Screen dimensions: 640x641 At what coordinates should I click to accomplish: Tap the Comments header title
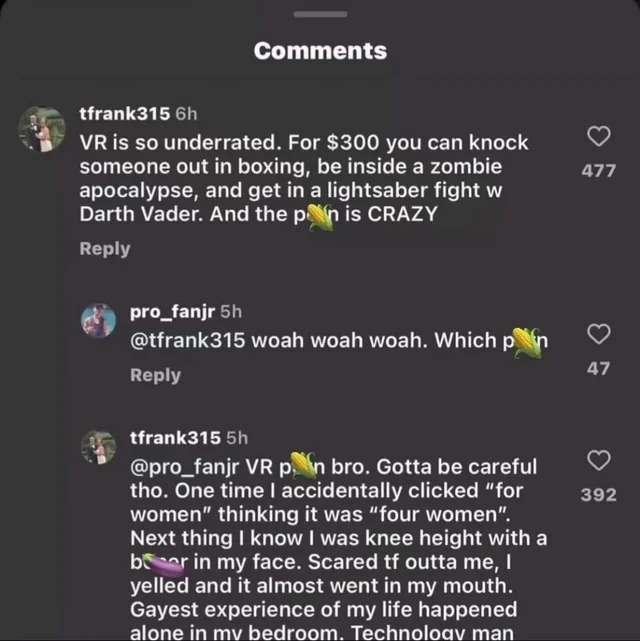[320, 50]
